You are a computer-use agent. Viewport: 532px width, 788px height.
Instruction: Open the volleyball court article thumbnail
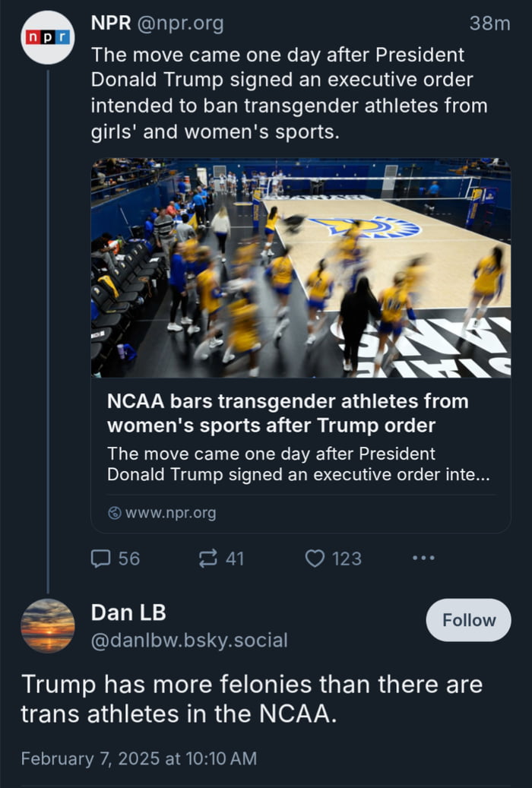click(300, 267)
